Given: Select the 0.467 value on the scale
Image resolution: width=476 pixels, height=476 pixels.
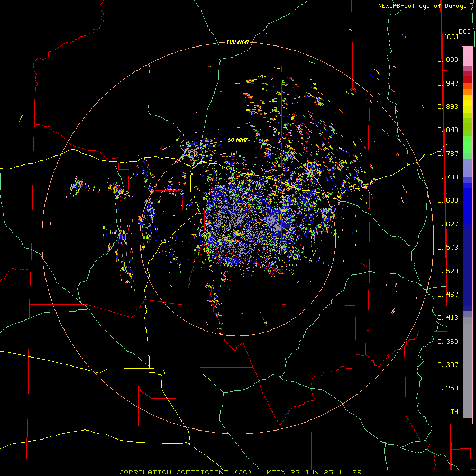Looking at the screenshot, I should [448, 295].
